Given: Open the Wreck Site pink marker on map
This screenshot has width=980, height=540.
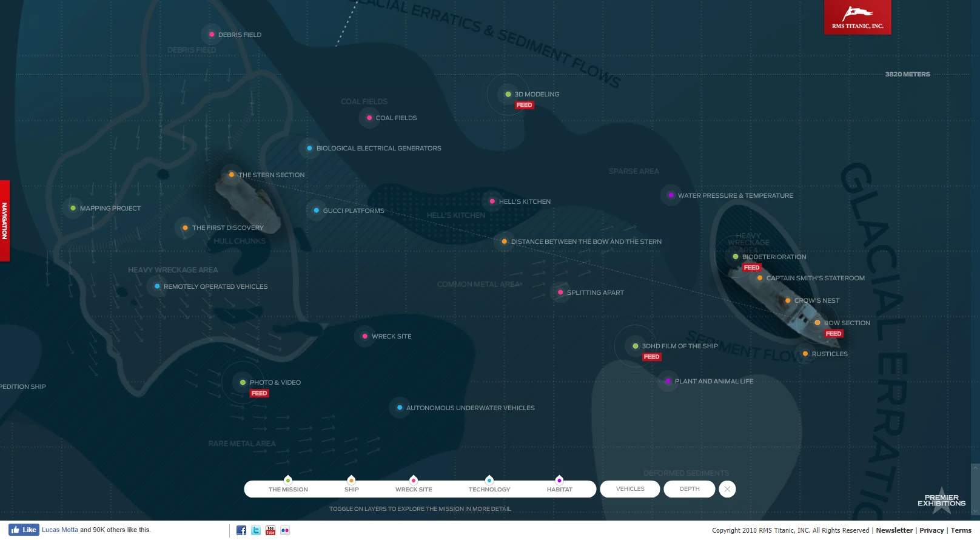Looking at the screenshot, I should [x=364, y=336].
